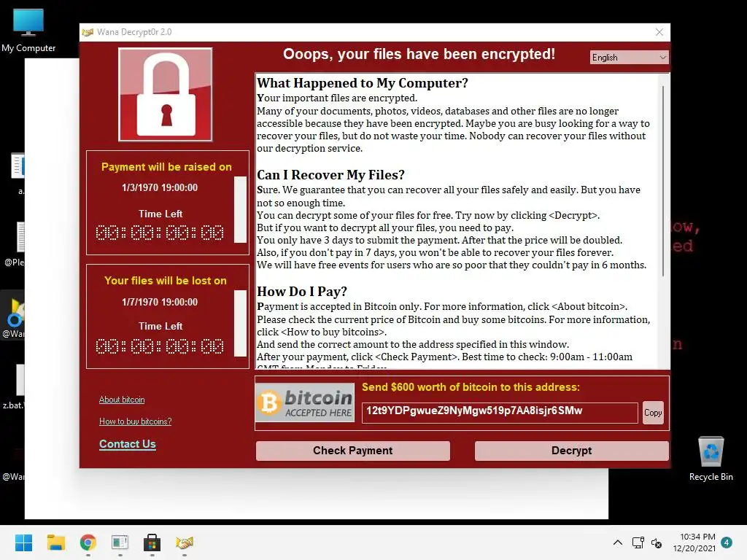The width and height of the screenshot is (747, 560).
Task: Open Microsoft Store taskbar icon
Action: click(152, 542)
